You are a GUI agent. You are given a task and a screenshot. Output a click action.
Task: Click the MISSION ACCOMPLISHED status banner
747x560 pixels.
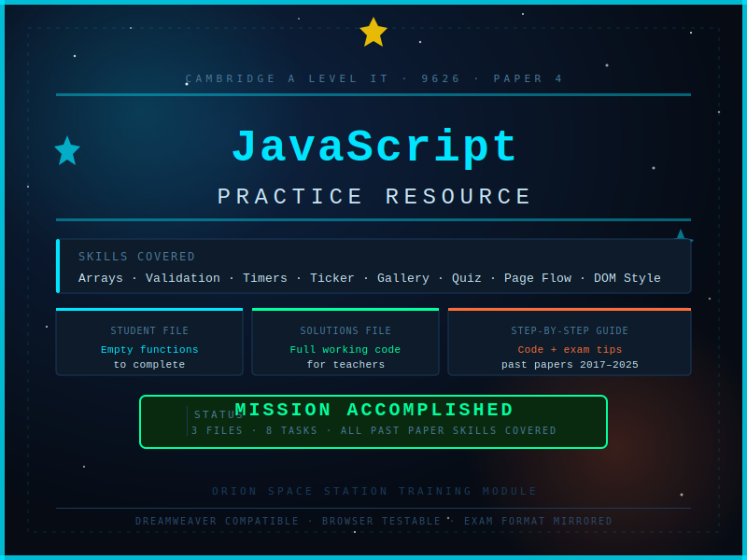point(373,422)
